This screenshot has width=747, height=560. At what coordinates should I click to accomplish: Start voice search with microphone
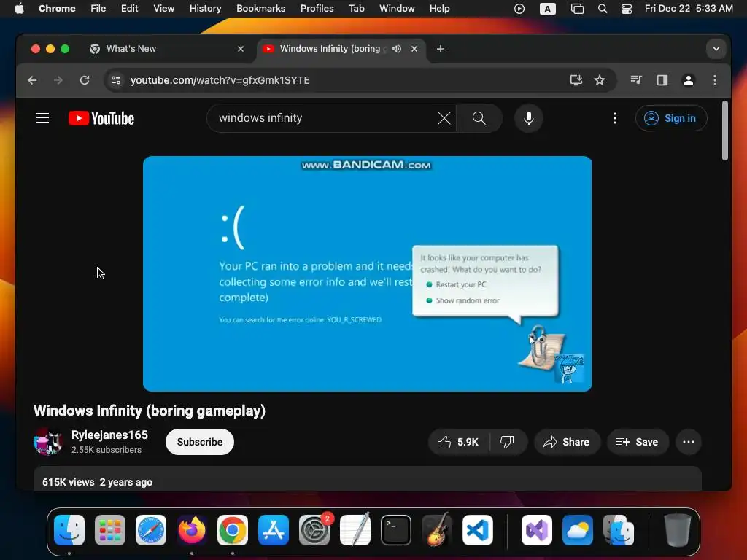(x=528, y=118)
